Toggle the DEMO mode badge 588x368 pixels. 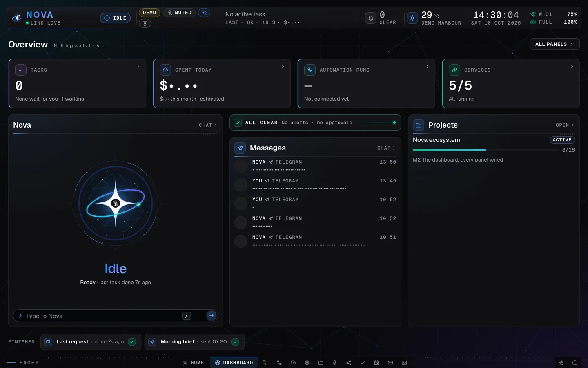pyautogui.click(x=149, y=13)
